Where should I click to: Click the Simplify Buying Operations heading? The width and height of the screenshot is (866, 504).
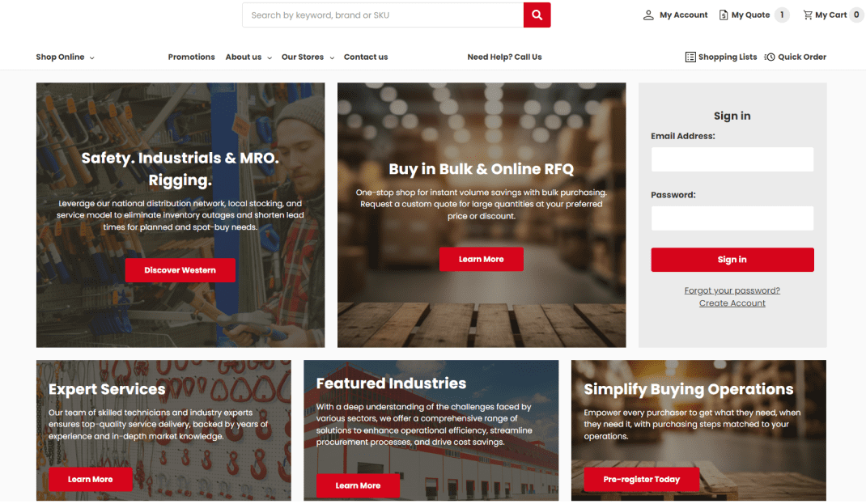click(x=688, y=389)
